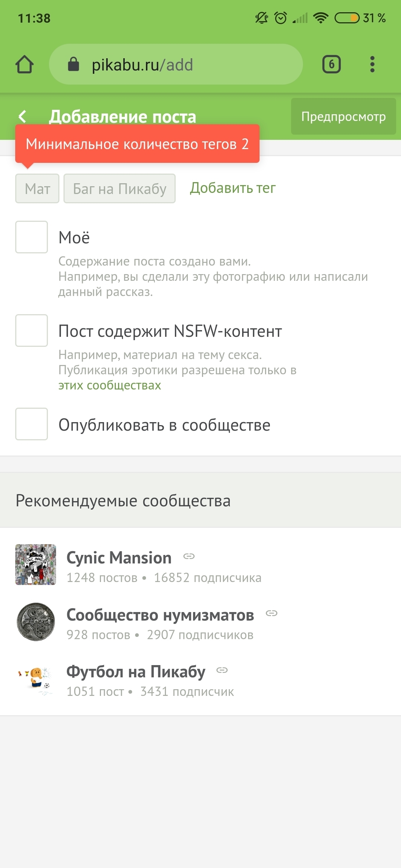Click the Добавить тег link

pos(233,188)
